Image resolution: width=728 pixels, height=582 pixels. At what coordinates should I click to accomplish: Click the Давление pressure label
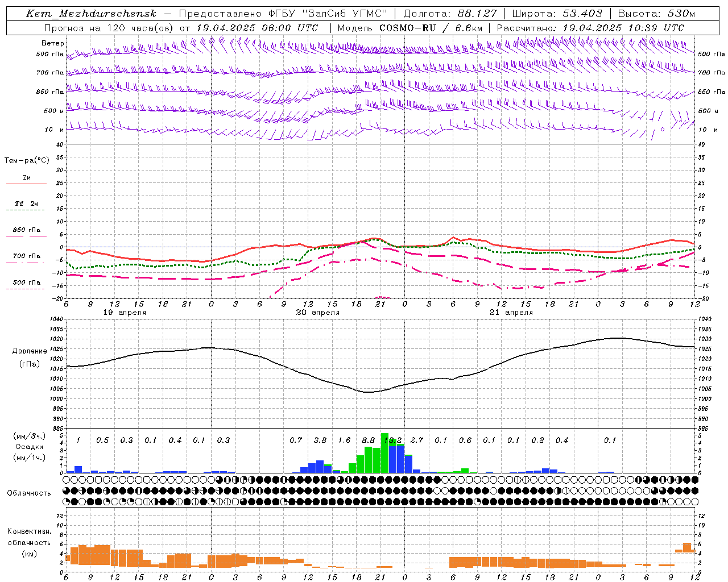pos(30,351)
